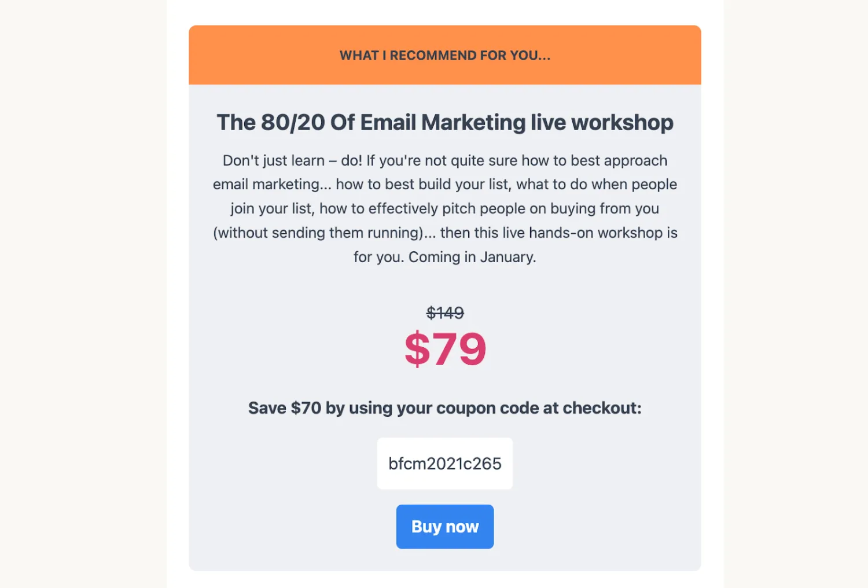Viewport: 868px width, 588px height.
Task: Click the phrase "what to do when people"
Action: tap(596, 185)
